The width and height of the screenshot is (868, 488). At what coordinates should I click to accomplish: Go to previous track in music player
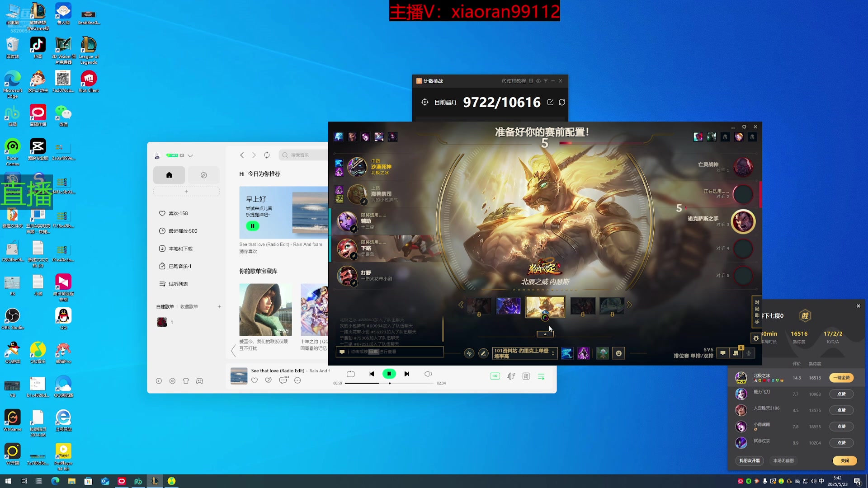click(x=372, y=374)
